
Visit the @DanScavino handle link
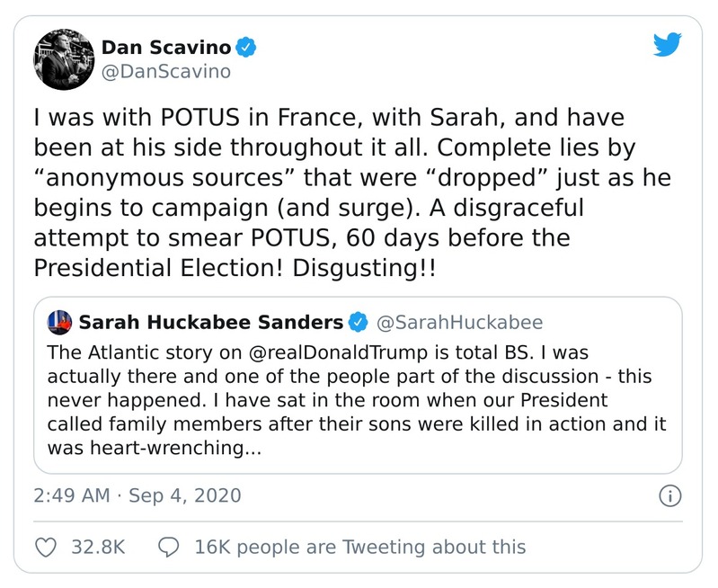165,70
